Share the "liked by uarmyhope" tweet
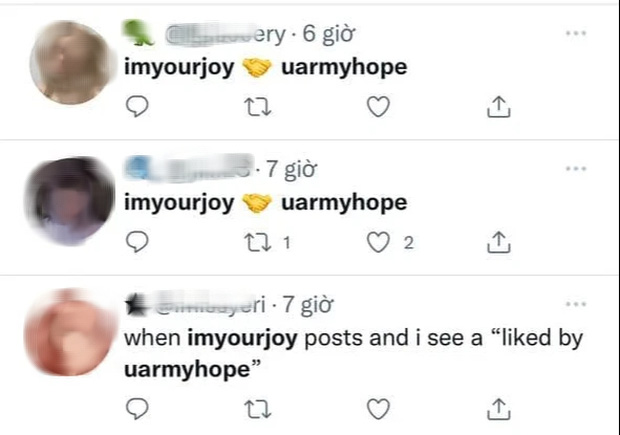 [499, 409]
